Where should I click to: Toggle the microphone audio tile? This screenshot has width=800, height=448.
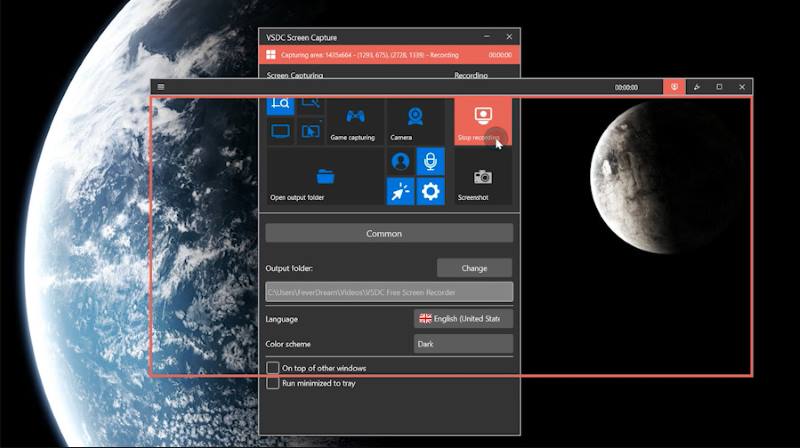431,162
